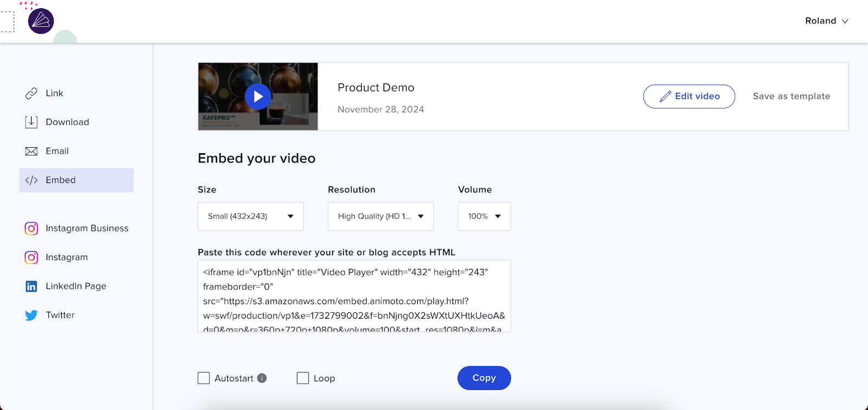This screenshot has width=868, height=410.
Task: Click the Animoto logo icon
Action: tap(41, 21)
